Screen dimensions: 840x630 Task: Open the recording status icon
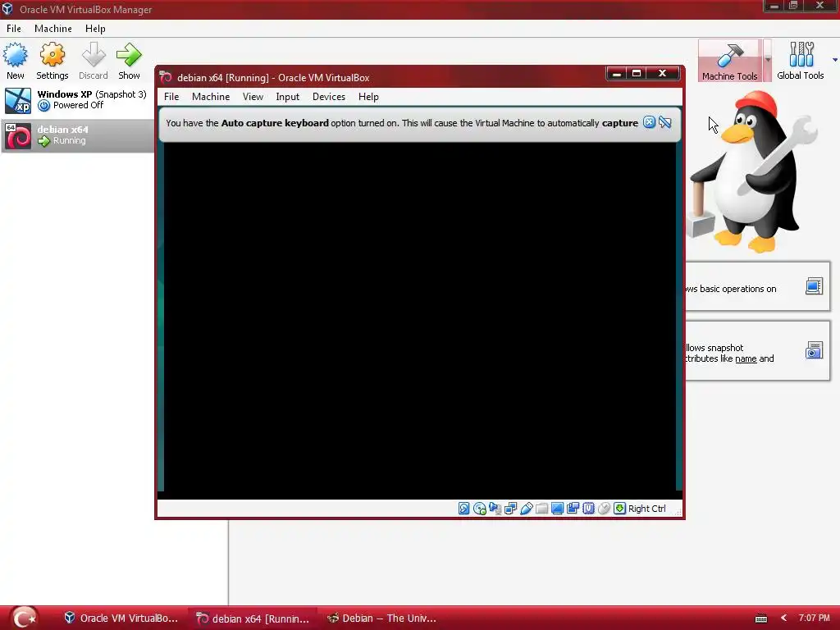(x=573, y=509)
